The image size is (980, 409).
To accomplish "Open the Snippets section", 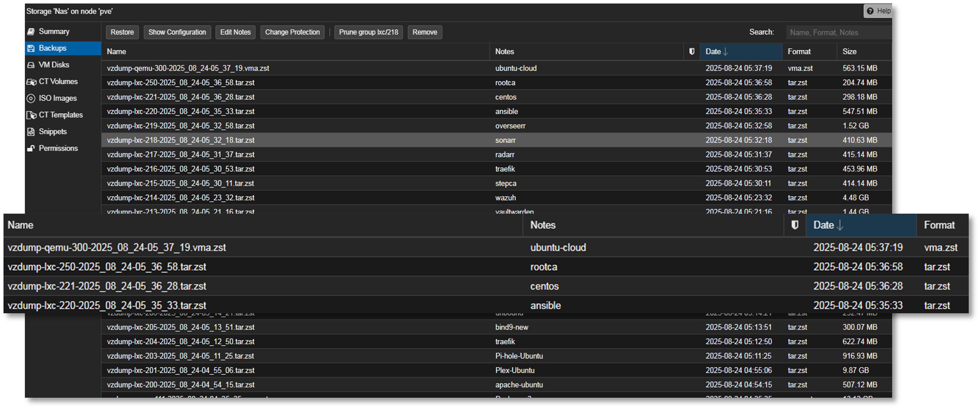I will (52, 131).
